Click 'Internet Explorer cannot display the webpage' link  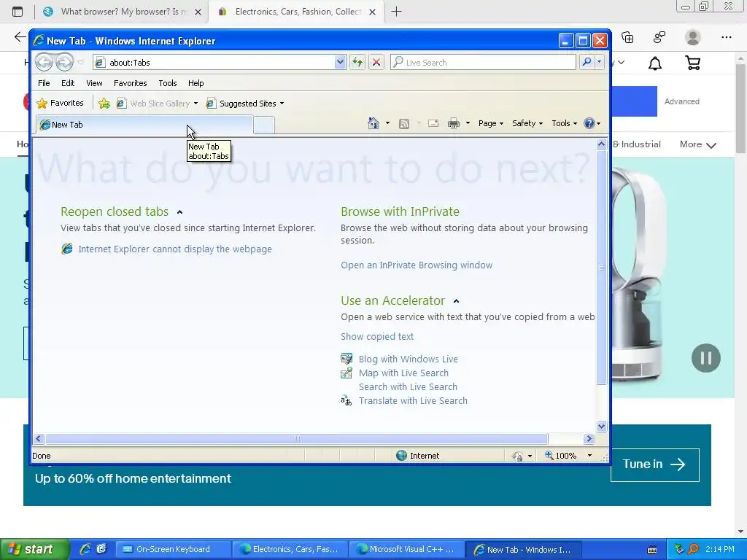pos(175,249)
